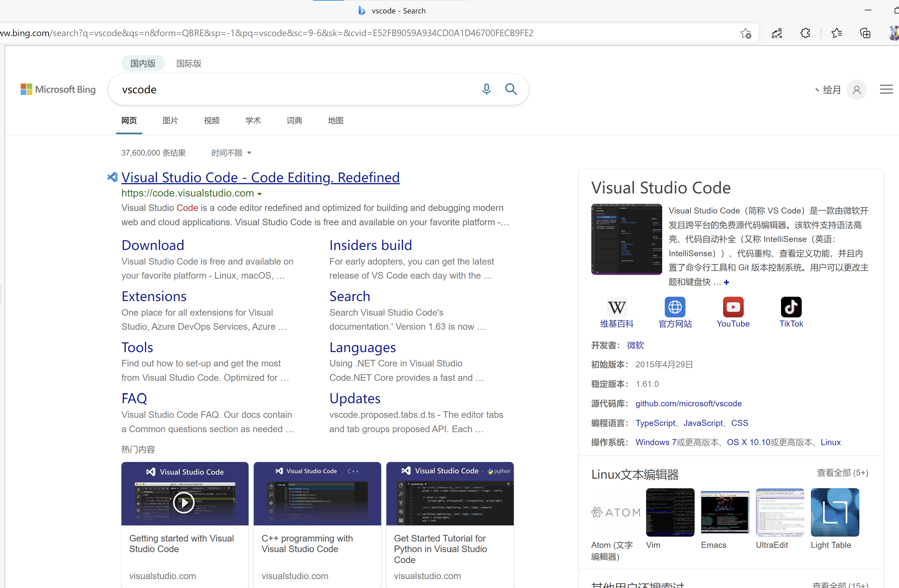
Task: Switch to 国际版 search mode
Action: point(189,63)
